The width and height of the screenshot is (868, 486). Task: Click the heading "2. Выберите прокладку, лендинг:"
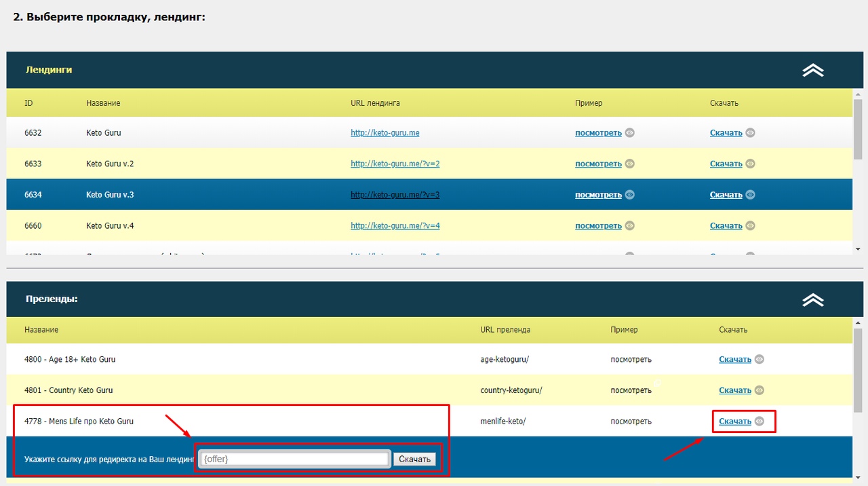[x=109, y=17]
